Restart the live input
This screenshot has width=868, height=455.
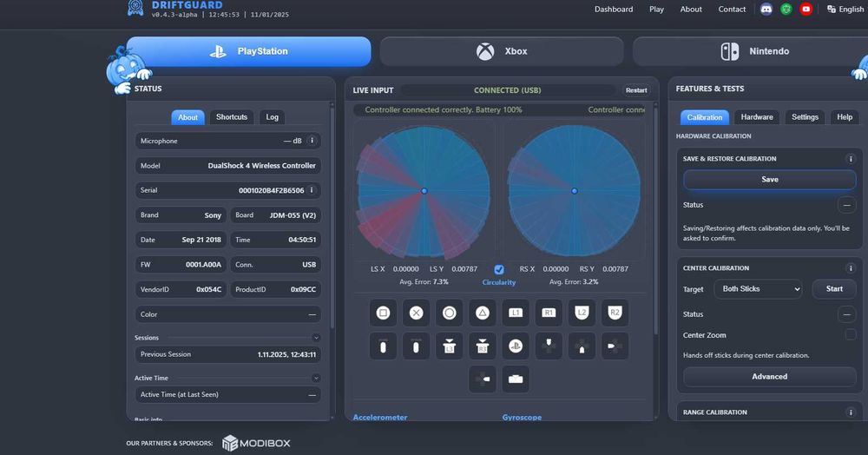click(636, 90)
